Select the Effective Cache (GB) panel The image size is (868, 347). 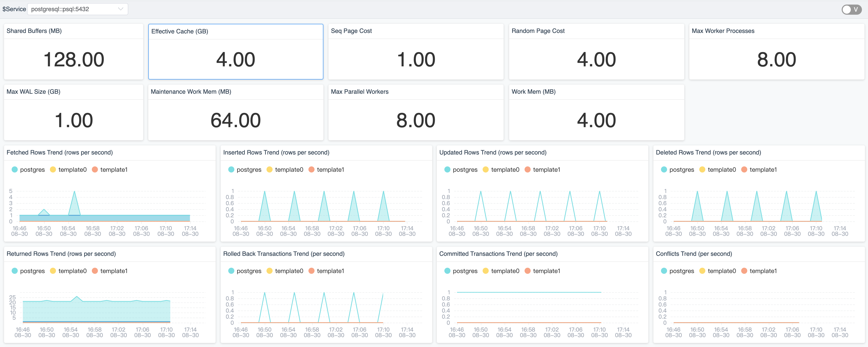pos(236,52)
